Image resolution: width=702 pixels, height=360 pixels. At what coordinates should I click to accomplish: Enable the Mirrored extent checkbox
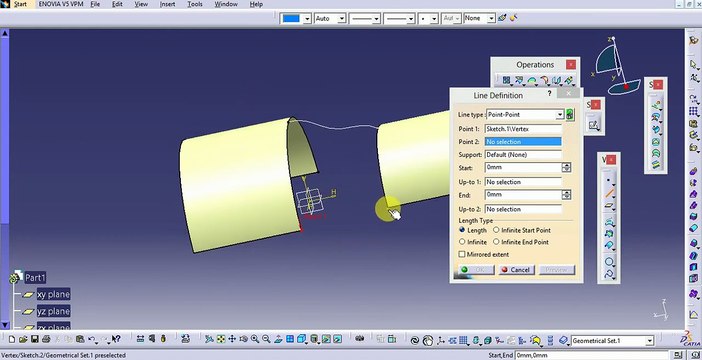[x=462, y=254]
